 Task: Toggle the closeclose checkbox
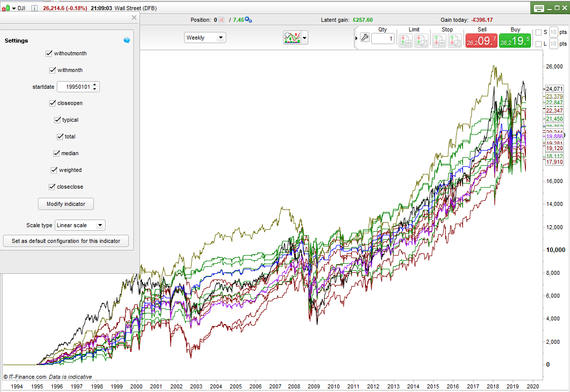pyautogui.click(x=52, y=187)
